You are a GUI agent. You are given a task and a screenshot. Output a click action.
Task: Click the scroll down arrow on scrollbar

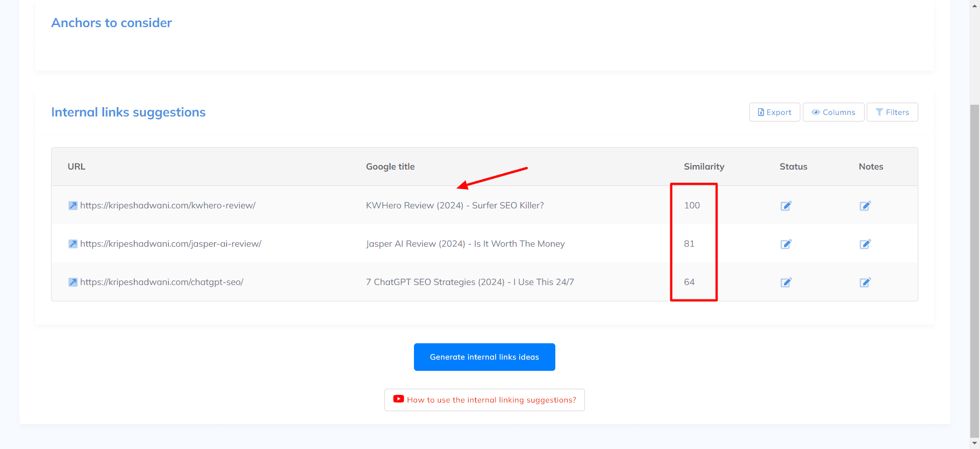point(974,443)
